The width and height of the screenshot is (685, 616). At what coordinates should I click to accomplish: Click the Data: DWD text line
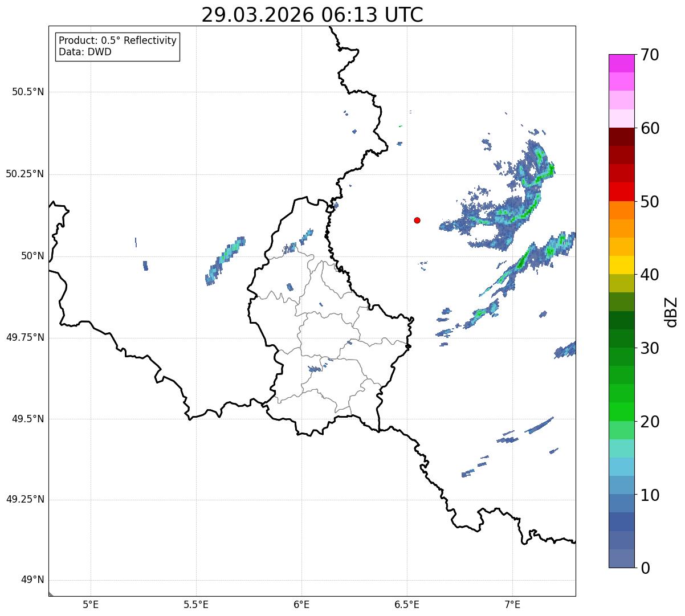point(85,52)
